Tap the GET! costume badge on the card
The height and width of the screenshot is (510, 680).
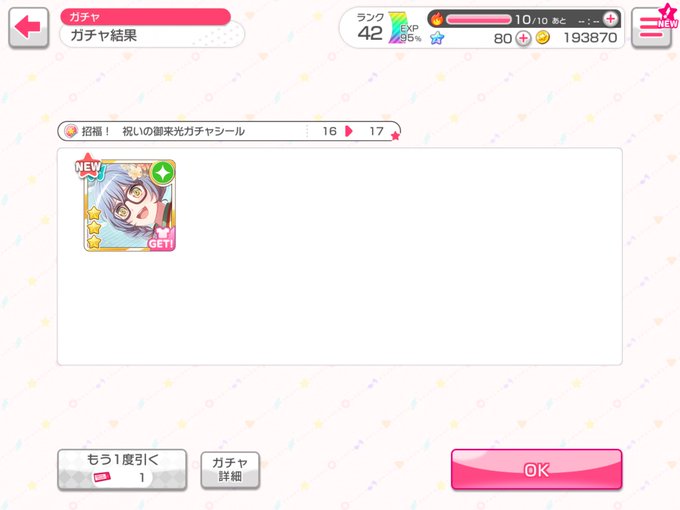[x=161, y=240]
